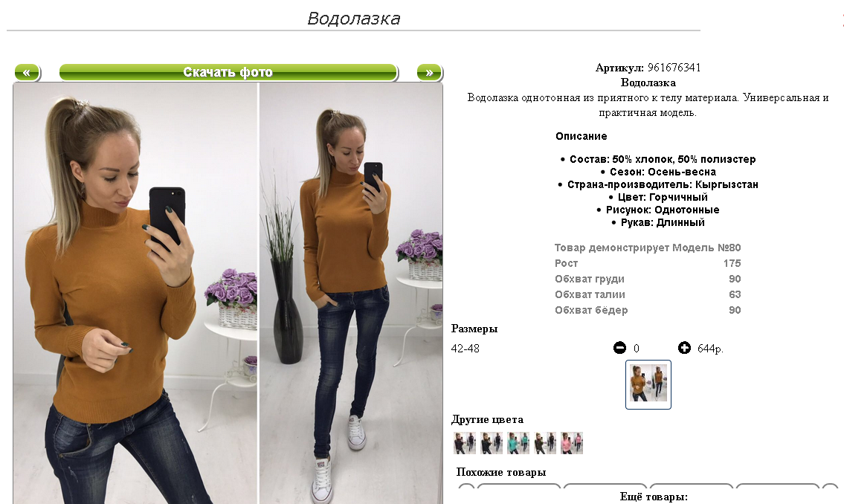The height and width of the screenshot is (504, 844).
Task: Choose the pink color variant thumbnail
Action: tap(572, 443)
